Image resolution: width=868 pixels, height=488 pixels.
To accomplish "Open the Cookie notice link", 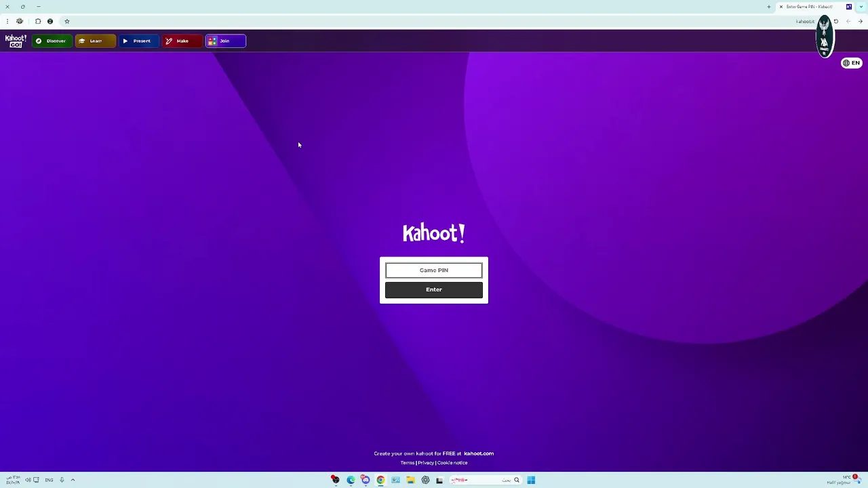I will click(452, 463).
